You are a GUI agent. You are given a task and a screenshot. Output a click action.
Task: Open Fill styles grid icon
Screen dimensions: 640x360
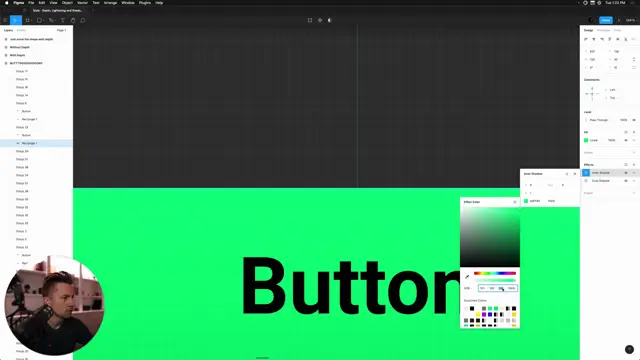tap(626, 132)
